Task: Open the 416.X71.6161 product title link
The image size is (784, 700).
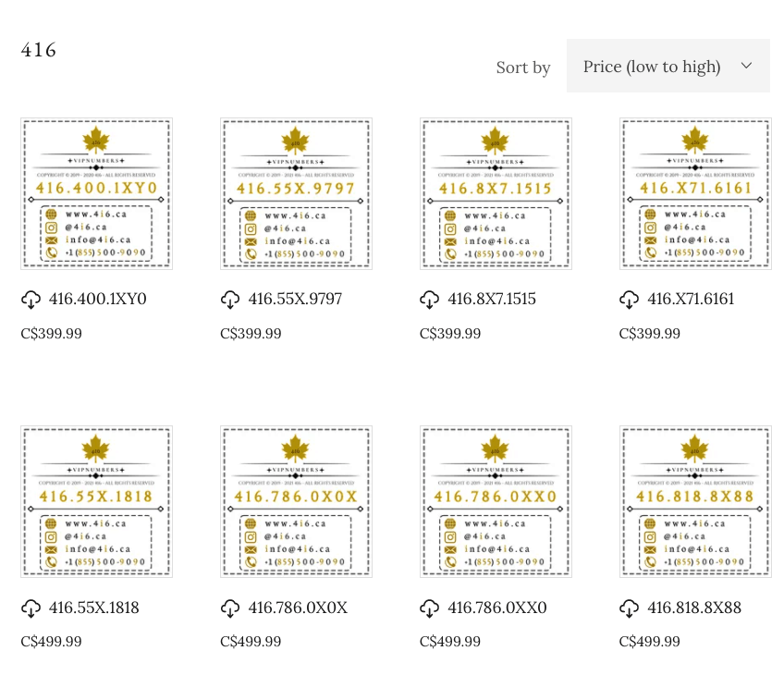Action: pyautogui.click(x=691, y=300)
